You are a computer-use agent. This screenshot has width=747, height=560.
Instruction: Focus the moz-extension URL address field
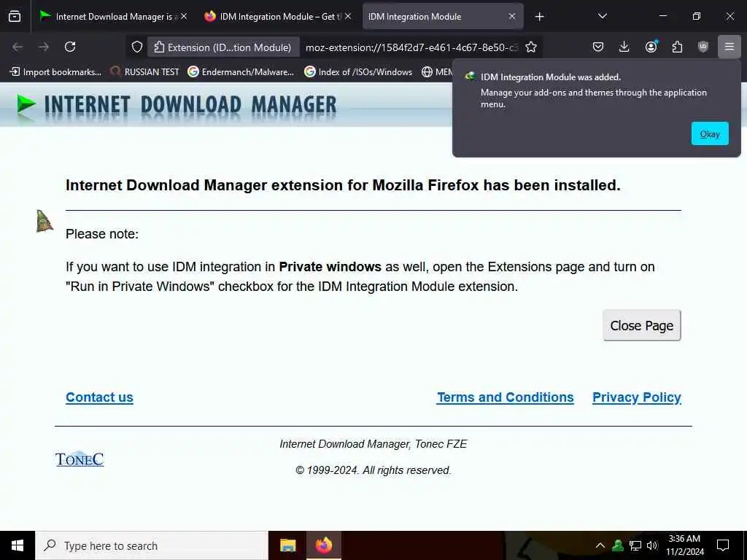412,47
